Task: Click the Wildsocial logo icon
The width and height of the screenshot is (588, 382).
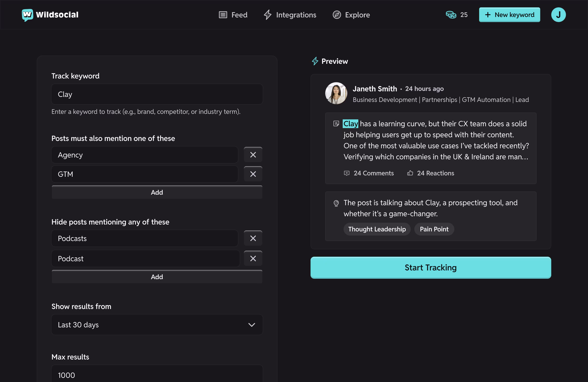Action: [27, 15]
